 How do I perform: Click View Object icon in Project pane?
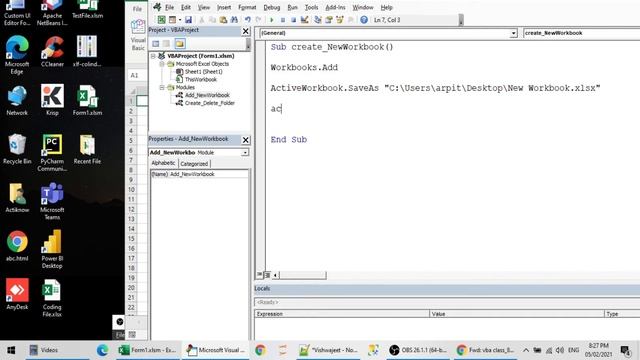pos(167,44)
